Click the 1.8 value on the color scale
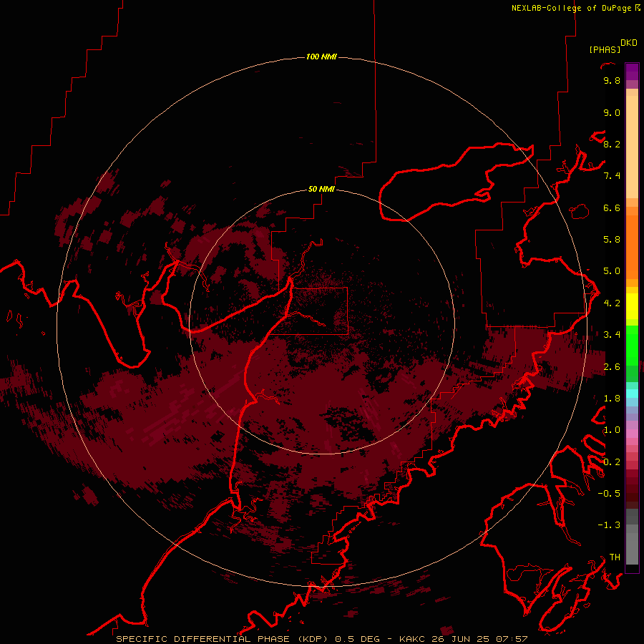Screen dimensions: 644x644 pyautogui.click(x=612, y=399)
